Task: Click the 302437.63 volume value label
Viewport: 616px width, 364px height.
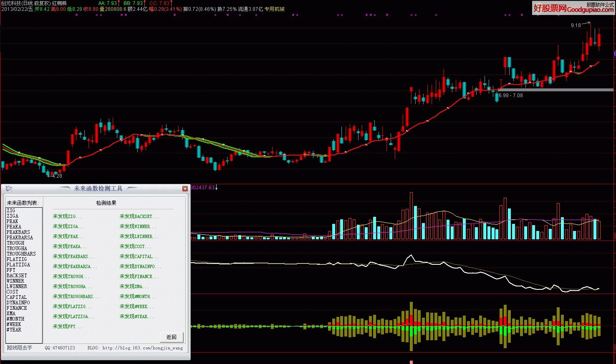Action: click(x=202, y=188)
